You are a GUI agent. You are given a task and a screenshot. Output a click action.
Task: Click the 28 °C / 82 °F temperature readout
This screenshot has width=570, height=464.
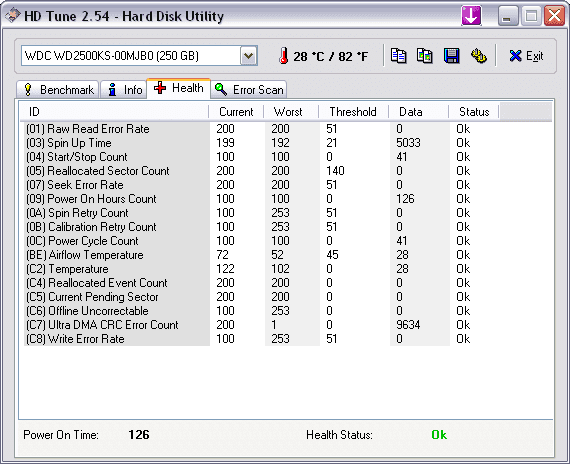pyautogui.click(x=330, y=57)
